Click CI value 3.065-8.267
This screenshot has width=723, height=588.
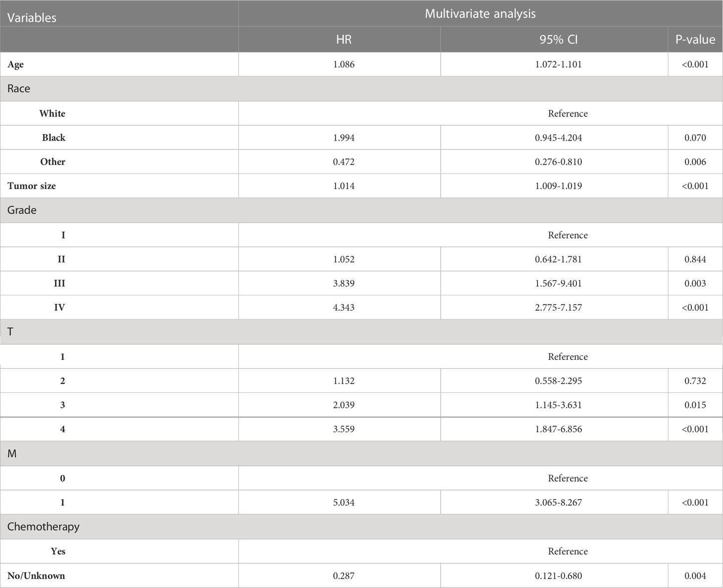(558, 503)
